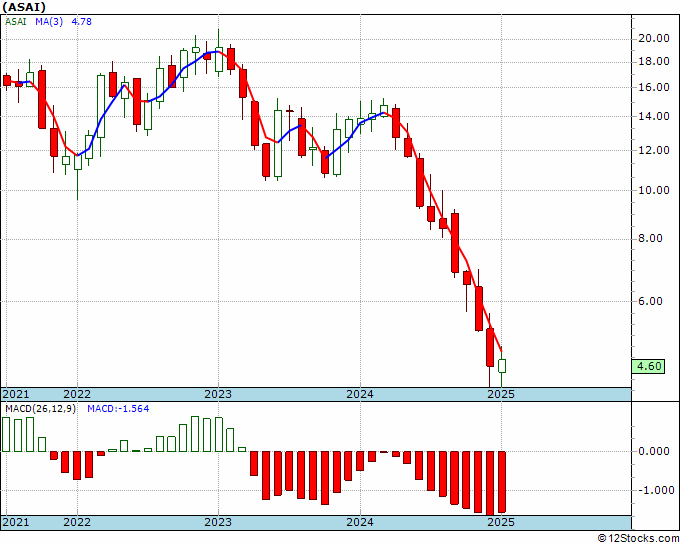Click the 2023 label on MACD axis
680x546 pixels.
point(218,522)
